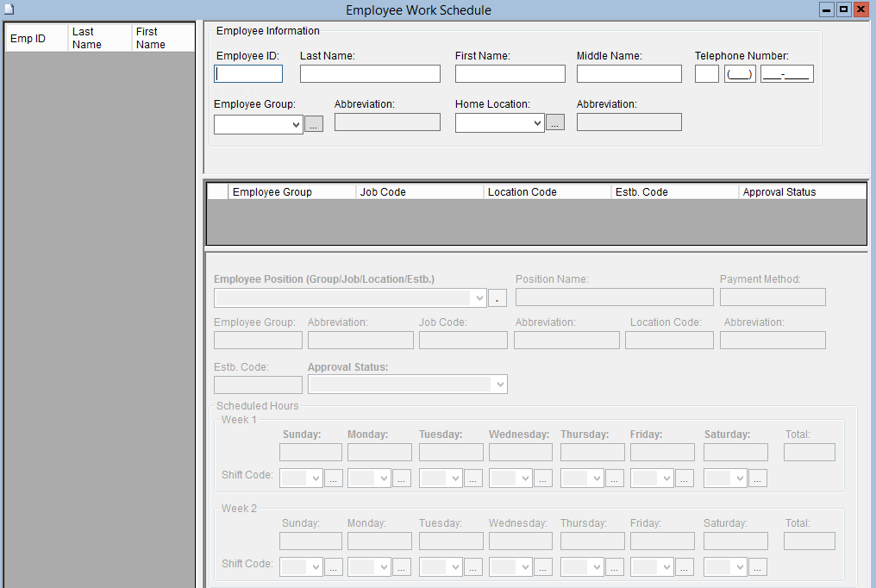Open the Employee Position dropdown
Viewport: 876px width, 588px height.
click(x=479, y=298)
